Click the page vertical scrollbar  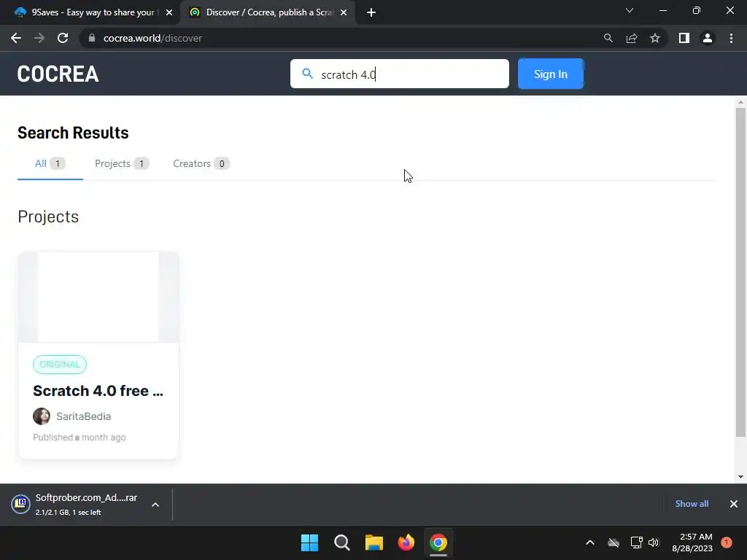tap(740, 271)
